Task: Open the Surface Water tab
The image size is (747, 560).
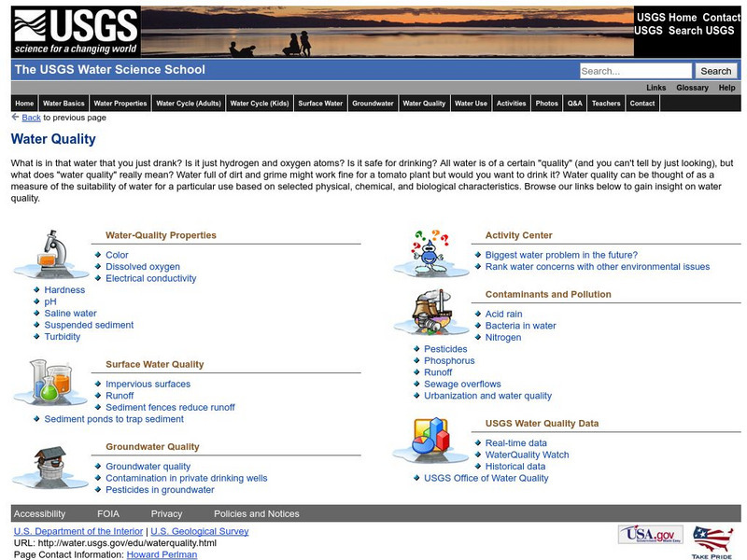Action: [x=320, y=104]
